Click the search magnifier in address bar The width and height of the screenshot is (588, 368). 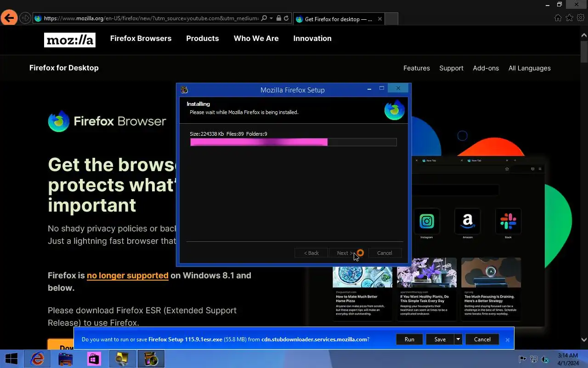pos(264,18)
